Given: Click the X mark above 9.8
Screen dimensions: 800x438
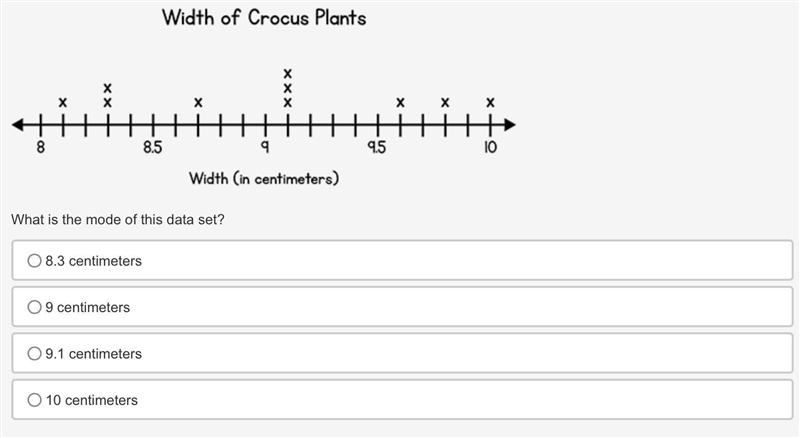Looking at the screenshot, I should coord(445,103).
